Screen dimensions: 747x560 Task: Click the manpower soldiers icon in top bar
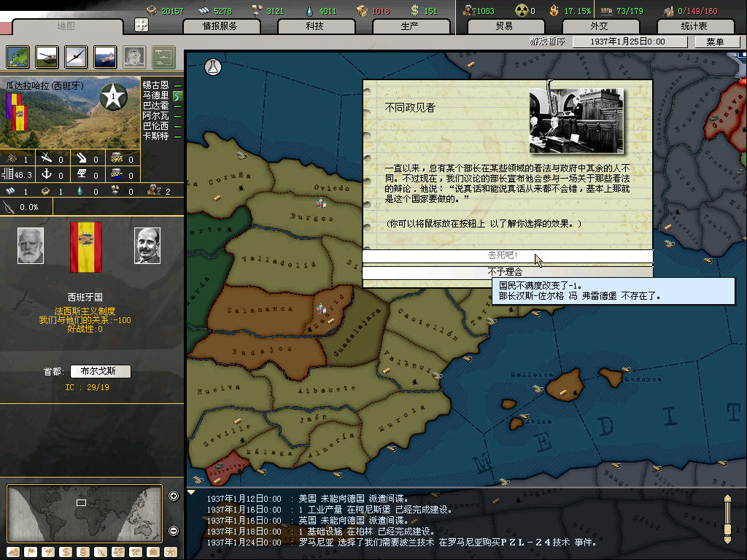tap(469, 10)
